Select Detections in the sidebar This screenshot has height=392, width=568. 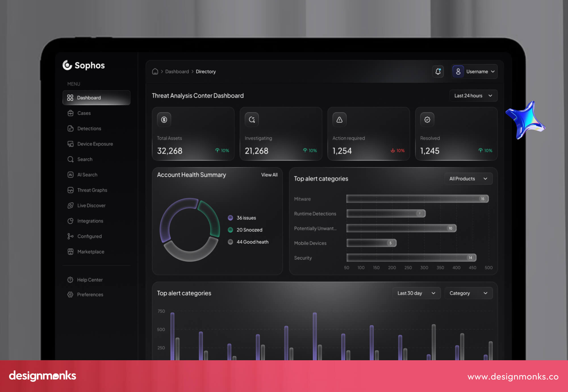coord(89,128)
